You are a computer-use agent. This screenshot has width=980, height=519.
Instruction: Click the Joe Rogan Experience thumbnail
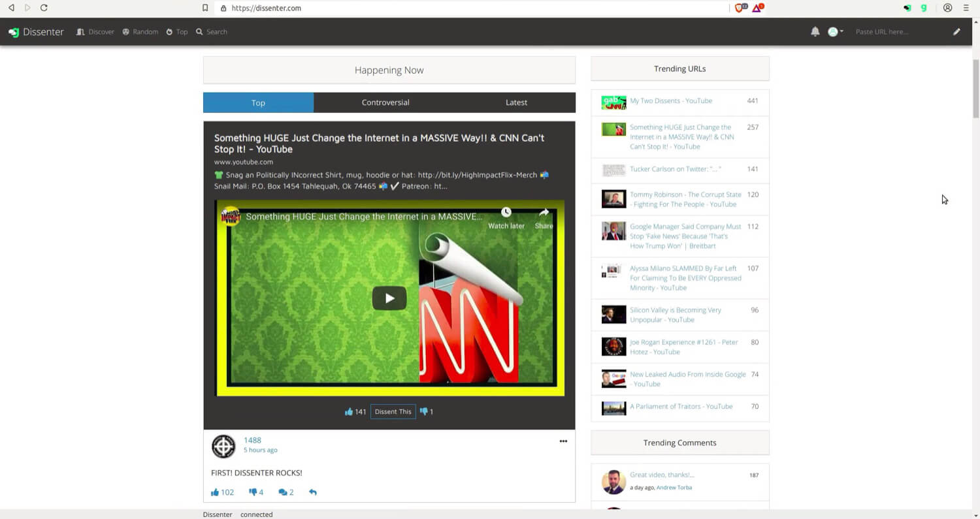(x=613, y=347)
